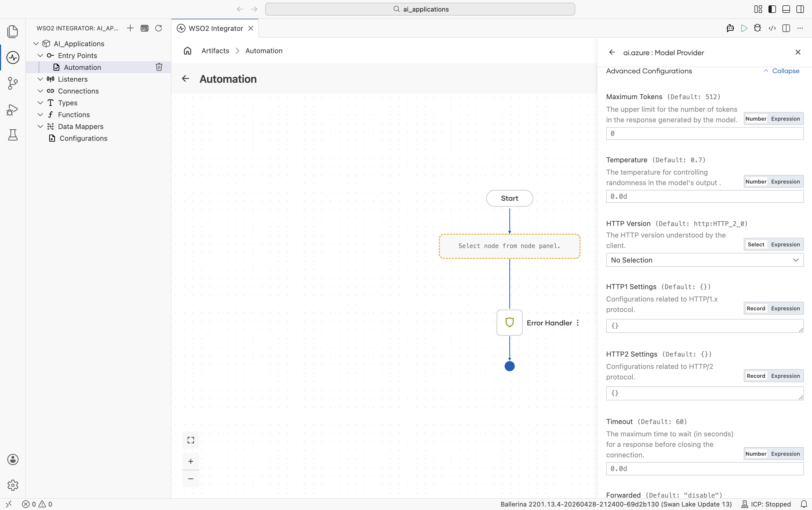812x510 pixels.
Task: Go back using arrow beside Automation title
Action: click(x=185, y=78)
